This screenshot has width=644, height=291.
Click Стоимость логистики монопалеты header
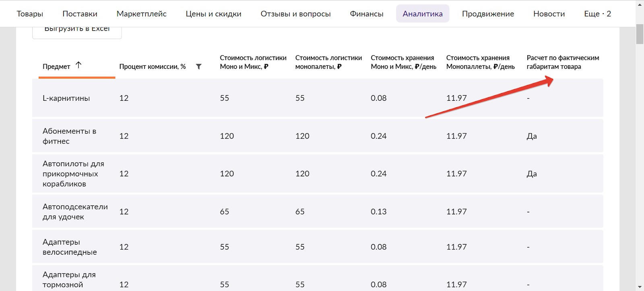pyautogui.click(x=328, y=62)
